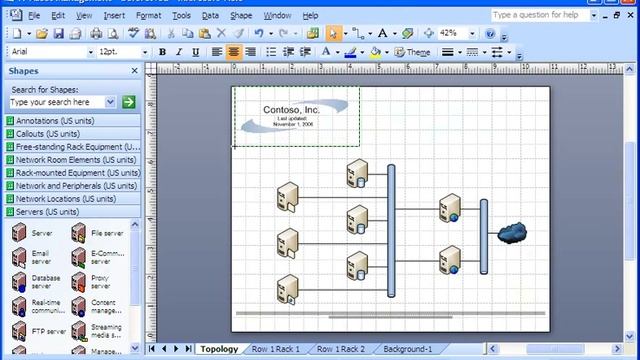Switch to Row 1 Rack 1 tab
The height and width of the screenshot is (360, 640).
(276, 349)
